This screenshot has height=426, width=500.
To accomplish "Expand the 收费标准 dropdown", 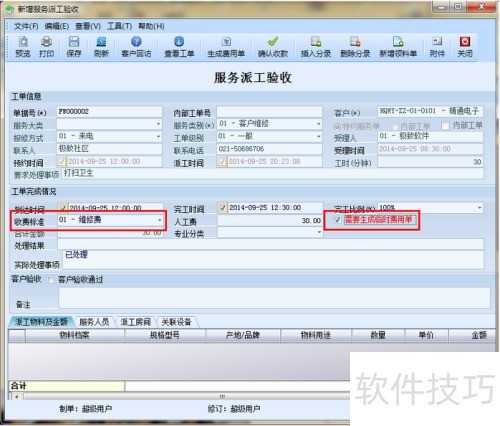I will [x=159, y=220].
